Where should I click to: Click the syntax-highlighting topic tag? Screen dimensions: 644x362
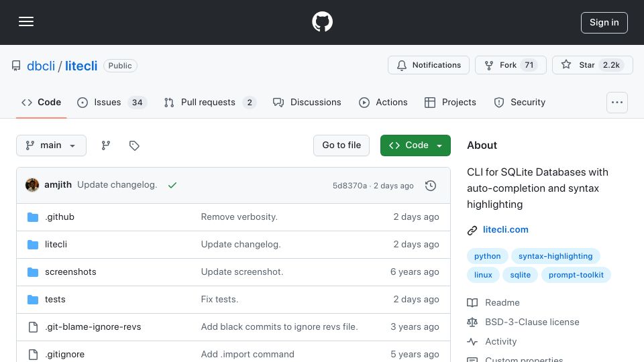(x=555, y=256)
